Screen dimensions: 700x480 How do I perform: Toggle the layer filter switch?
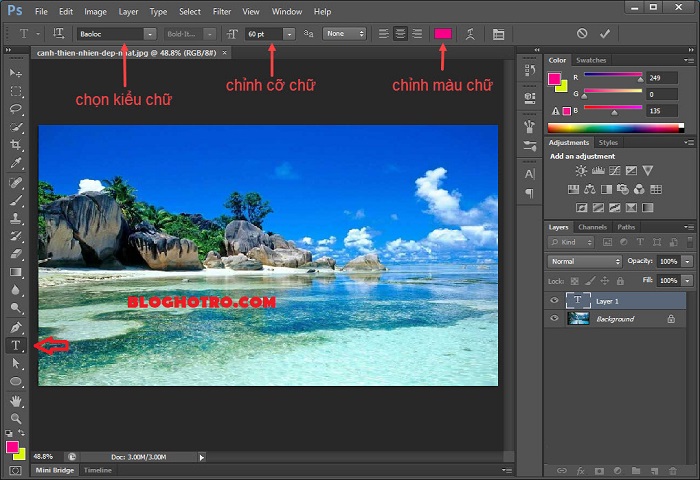[x=690, y=242]
